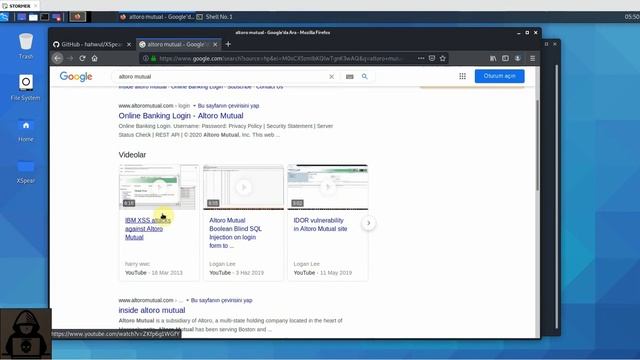Screen dimensions: 640x360
Task: Expand translate option above inside altoro mutual result
Action: pos(187,300)
